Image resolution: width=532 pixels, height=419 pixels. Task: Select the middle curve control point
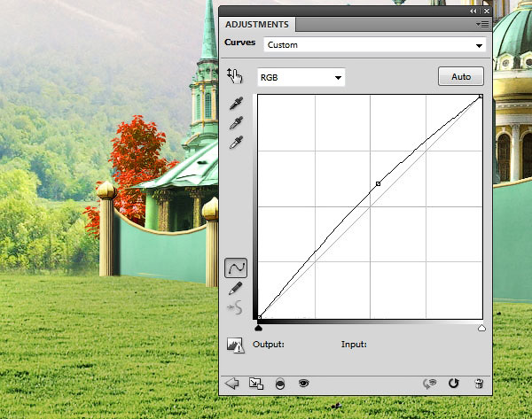tap(378, 183)
